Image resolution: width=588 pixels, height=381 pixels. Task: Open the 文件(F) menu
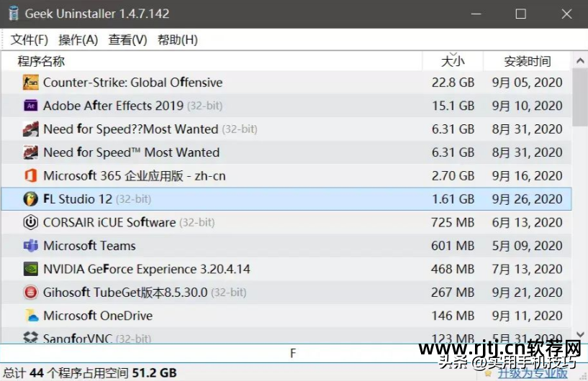pos(30,40)
